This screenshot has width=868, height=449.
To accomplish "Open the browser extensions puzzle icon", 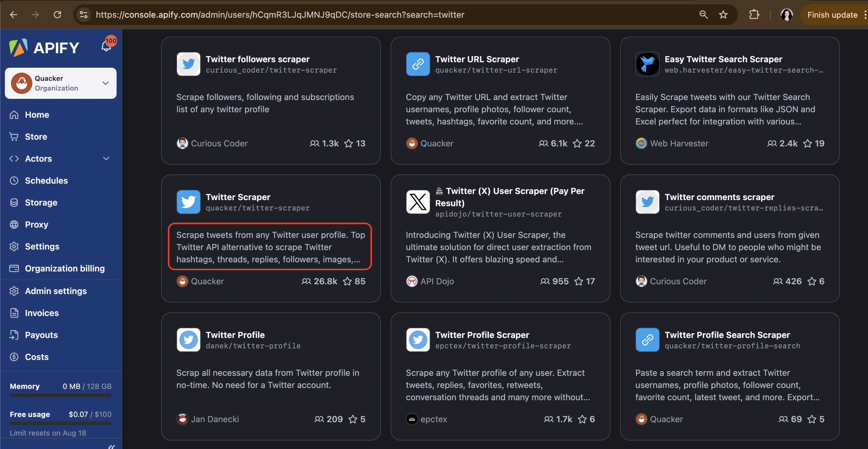I will (754, 15).
